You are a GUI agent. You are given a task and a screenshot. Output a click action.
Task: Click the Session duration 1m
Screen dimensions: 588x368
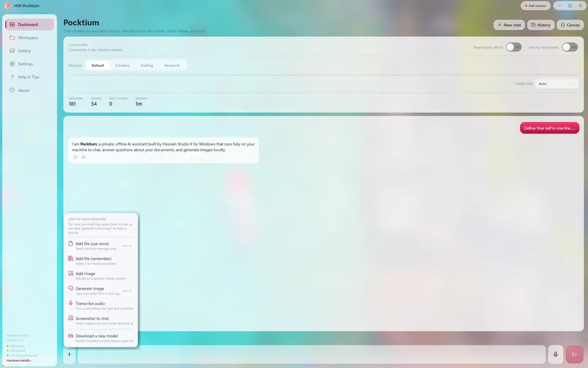tap(139, 104)
